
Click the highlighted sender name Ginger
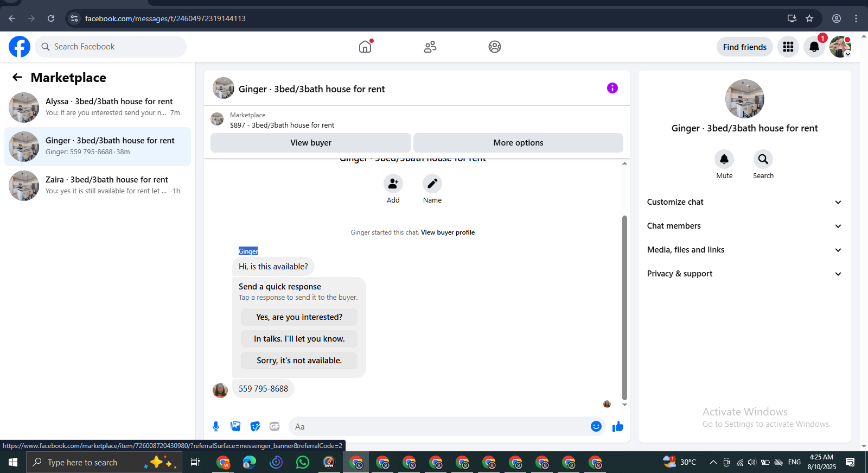point(248,251)
